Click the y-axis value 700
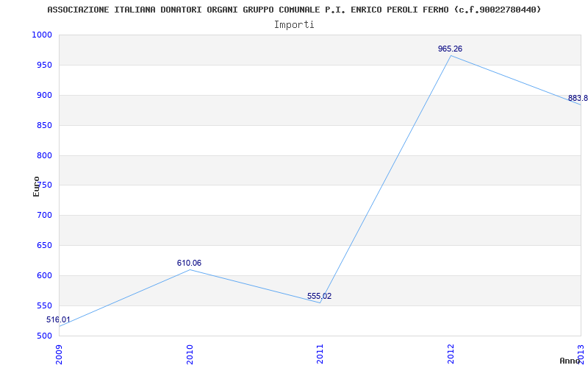This screenshot has height=368, width=588. coord(43,216)
